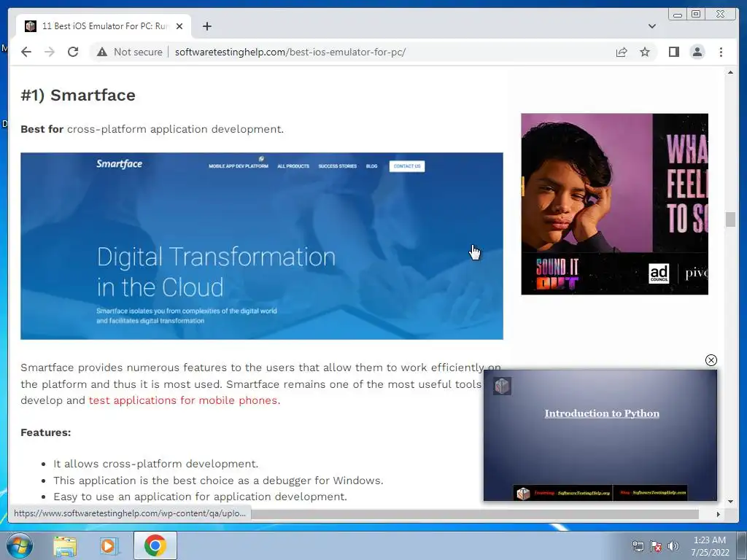Open Chrome side panel
Viewport: 747px width, 560px height.
[x=673, y=52]
